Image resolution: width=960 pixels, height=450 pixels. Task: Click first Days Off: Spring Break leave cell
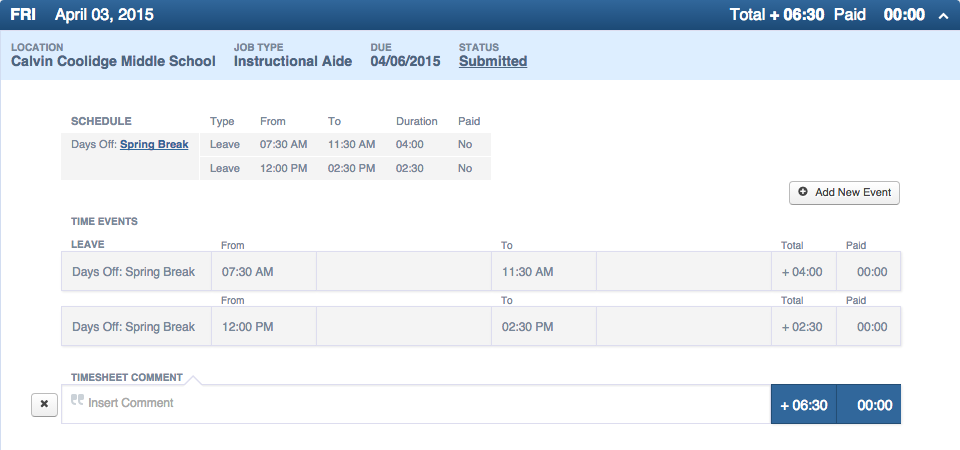pyautogui.click(x=134, y=272)
